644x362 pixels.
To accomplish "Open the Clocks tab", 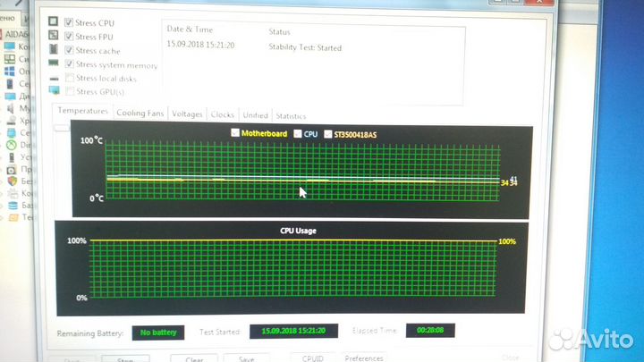I will (x=223, y=114).
